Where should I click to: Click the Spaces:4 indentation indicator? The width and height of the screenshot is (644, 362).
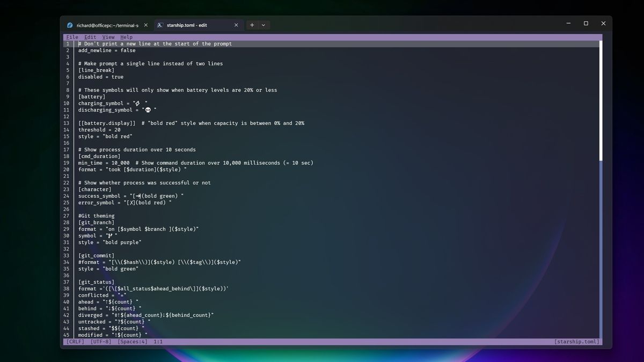[x=133, y=341]
